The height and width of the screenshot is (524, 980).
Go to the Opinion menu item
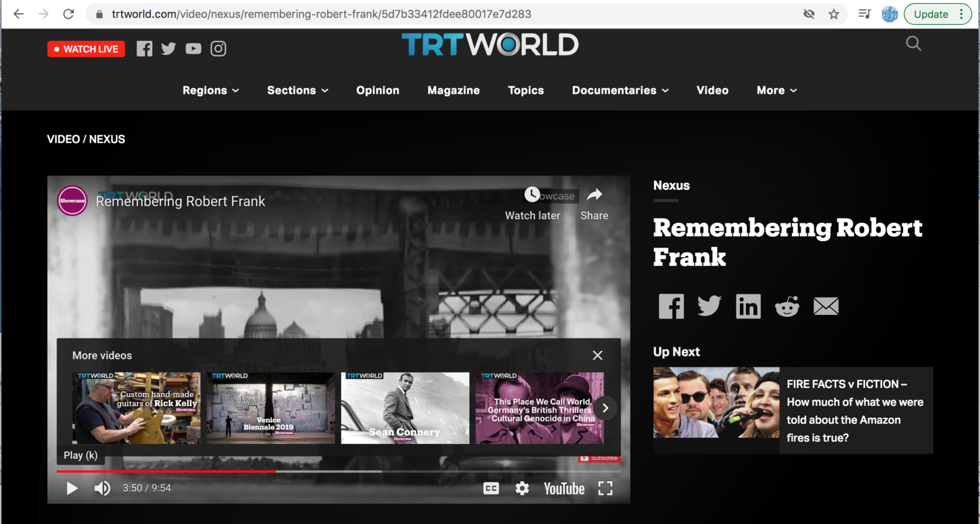pyautogui.click(x=377, y=91)
